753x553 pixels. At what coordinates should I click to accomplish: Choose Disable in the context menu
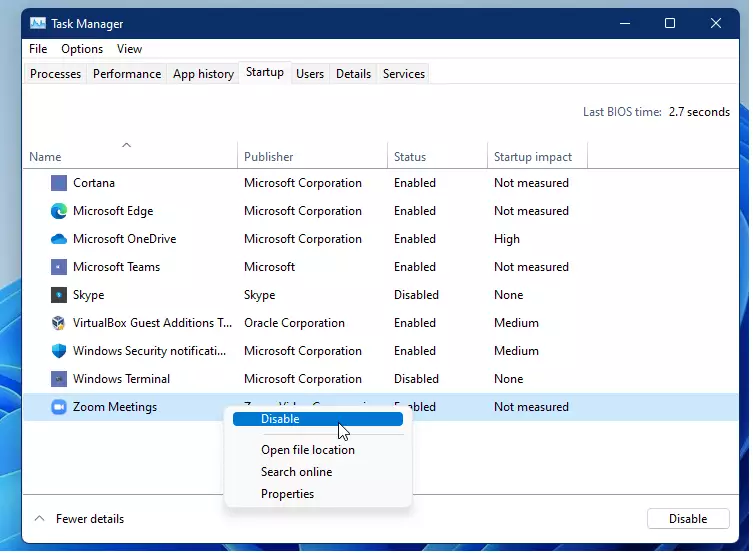click(317, 419)
